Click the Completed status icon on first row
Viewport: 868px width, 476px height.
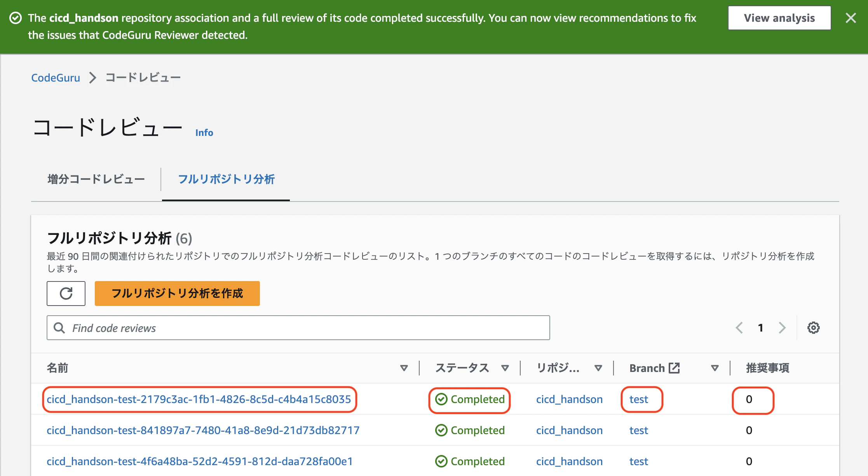pyautogui.click(x=441, y=399)
